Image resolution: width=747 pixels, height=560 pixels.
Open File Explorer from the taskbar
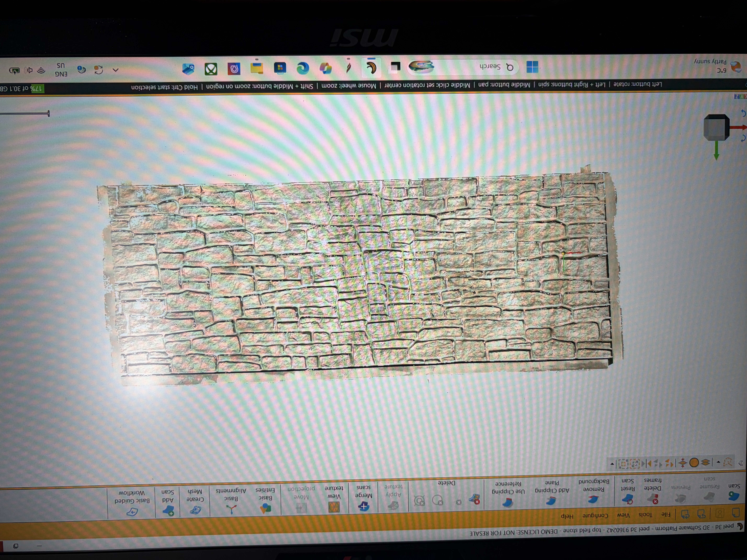[x=257, y=68]
